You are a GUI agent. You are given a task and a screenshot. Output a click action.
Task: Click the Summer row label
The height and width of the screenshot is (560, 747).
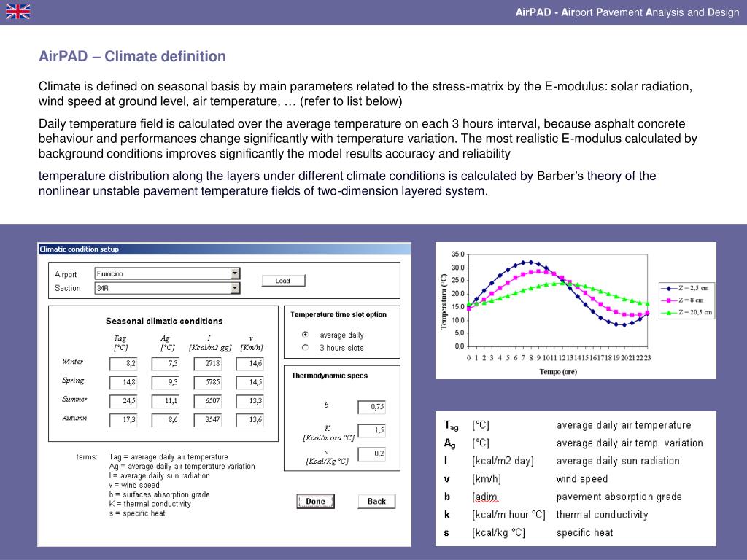(74, 399)
